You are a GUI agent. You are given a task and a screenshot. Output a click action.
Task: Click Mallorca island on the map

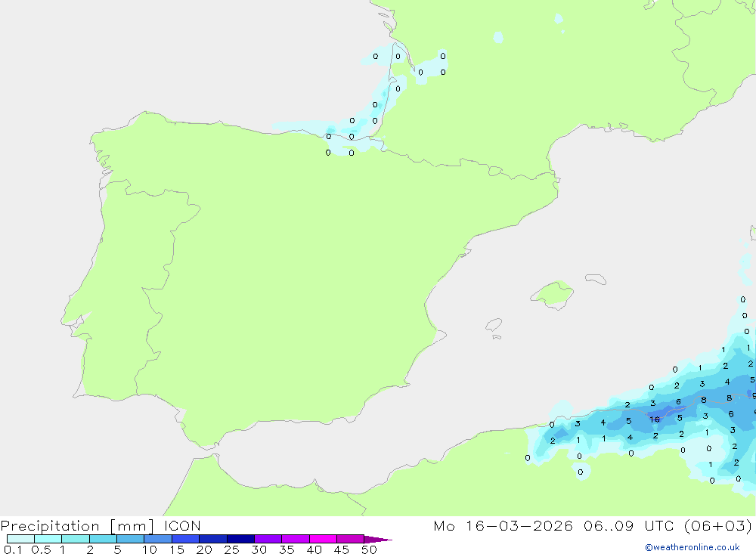(553, 294)
